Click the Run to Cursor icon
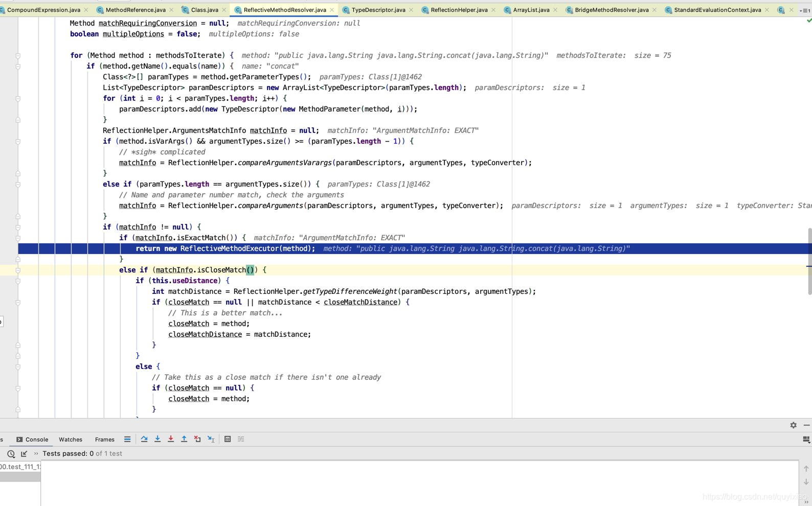Viewport: 812px width, 506px height. (x=211, y=439)
